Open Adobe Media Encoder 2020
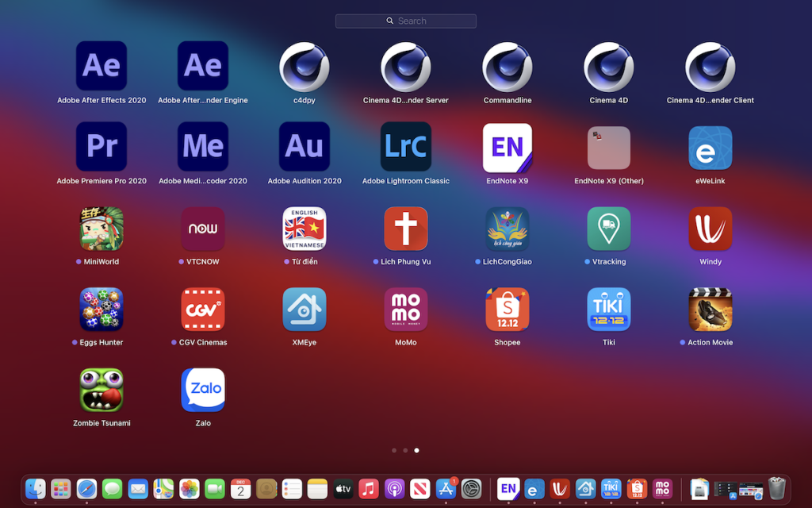 pyautogui.click(x=202, y=147)
